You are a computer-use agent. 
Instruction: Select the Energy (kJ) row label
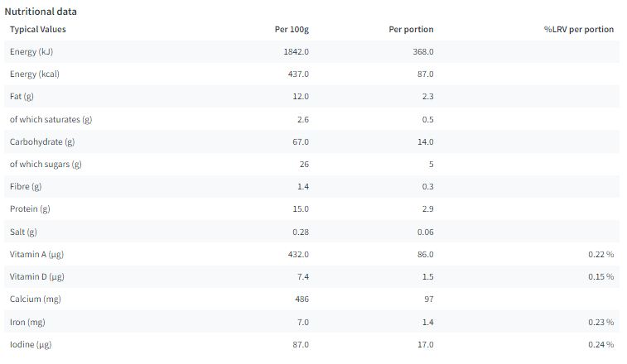tap(31, 52)
